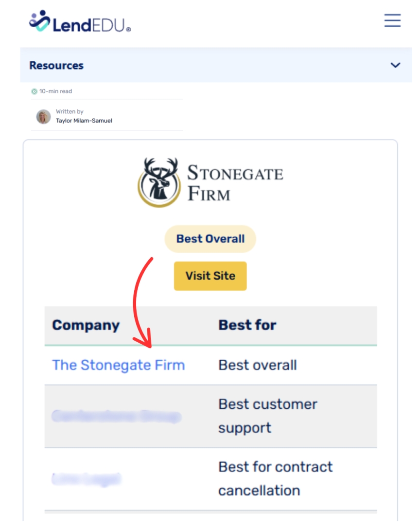Select the Best Overall badge

(210, 239)
